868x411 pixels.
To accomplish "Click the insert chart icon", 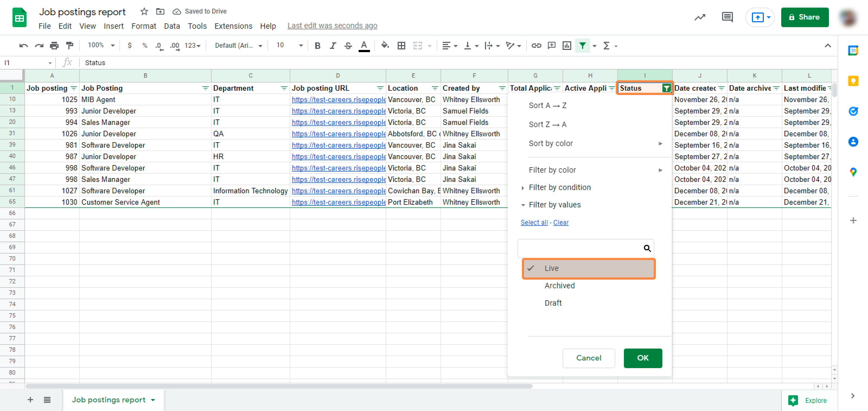I will click(567, 46).
